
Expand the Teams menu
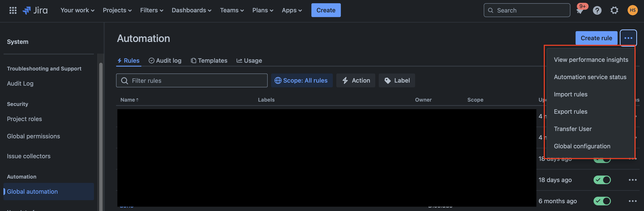pos(231,10)
